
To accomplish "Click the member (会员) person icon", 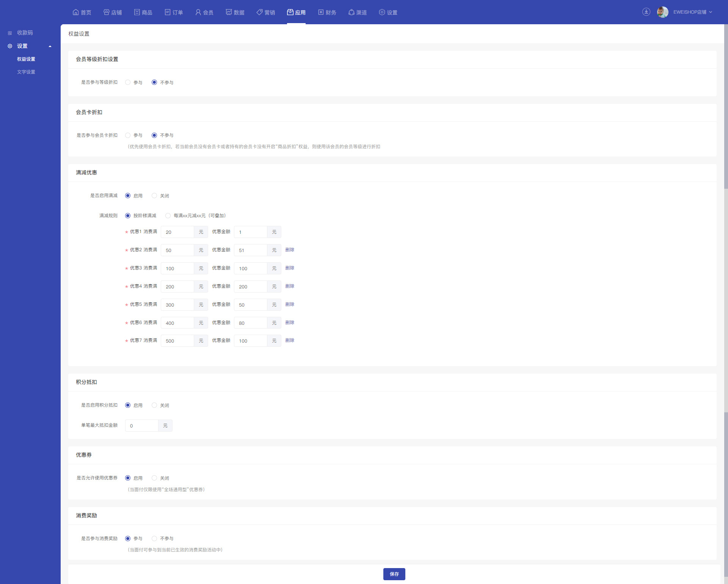I will (198, 12).
